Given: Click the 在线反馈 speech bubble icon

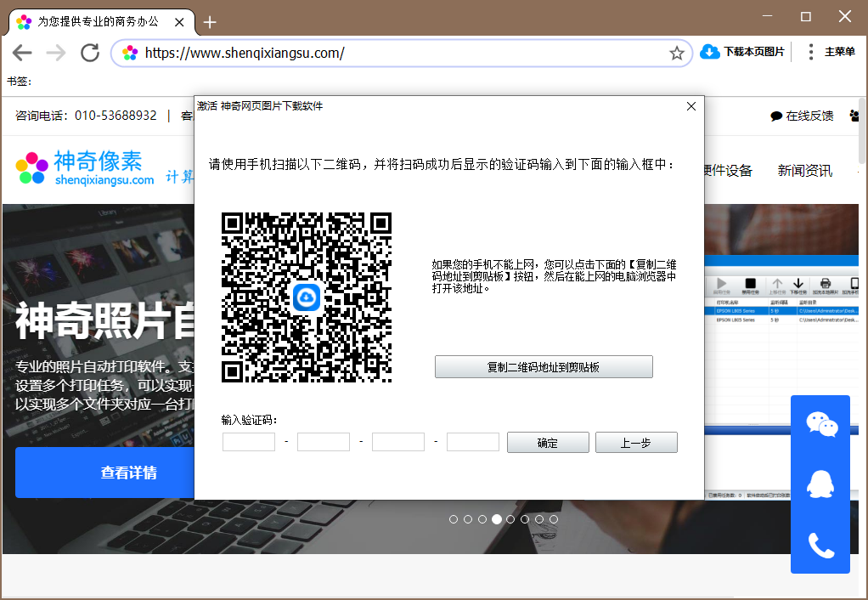Looking at the screenshot, I should tap(776, 116).
